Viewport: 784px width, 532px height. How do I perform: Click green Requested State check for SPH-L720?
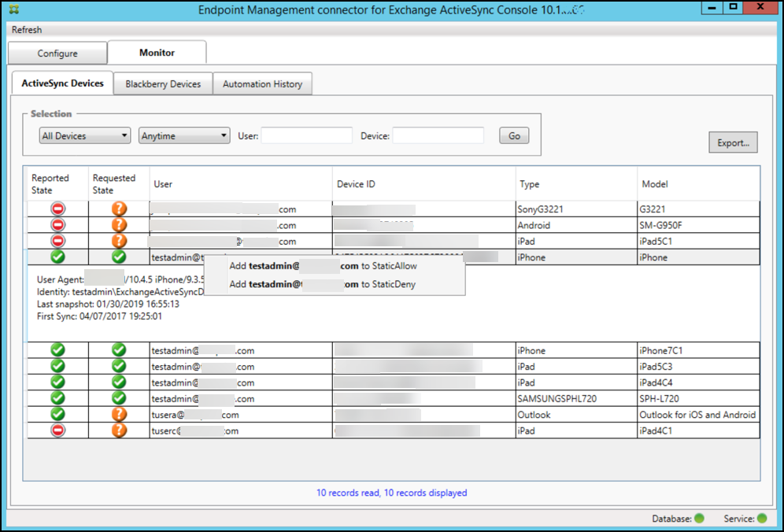click(x=119, y=398)
